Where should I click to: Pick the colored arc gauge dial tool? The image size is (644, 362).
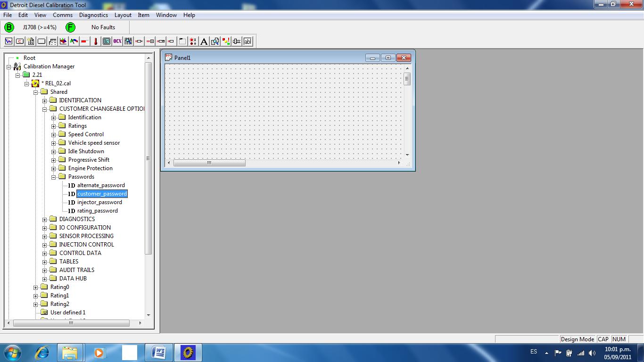point(74,41)
